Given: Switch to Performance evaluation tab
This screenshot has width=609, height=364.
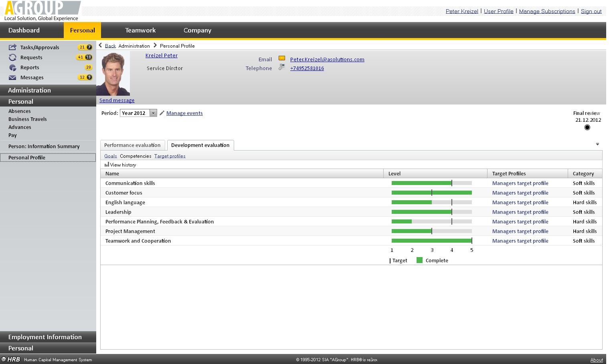Looking at the screenshot, I should (x=132, y=145).
